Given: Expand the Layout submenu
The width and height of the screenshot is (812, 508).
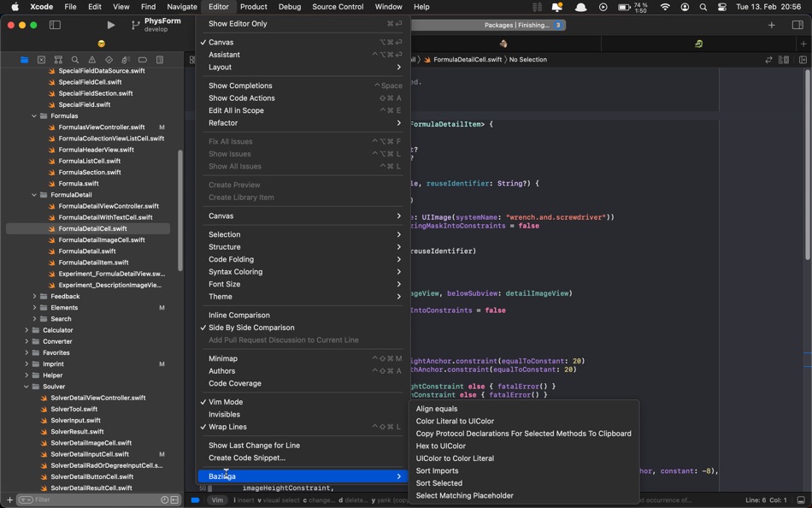Looking at the screenshot, I should pyautogui.click(x=303, y=67).
